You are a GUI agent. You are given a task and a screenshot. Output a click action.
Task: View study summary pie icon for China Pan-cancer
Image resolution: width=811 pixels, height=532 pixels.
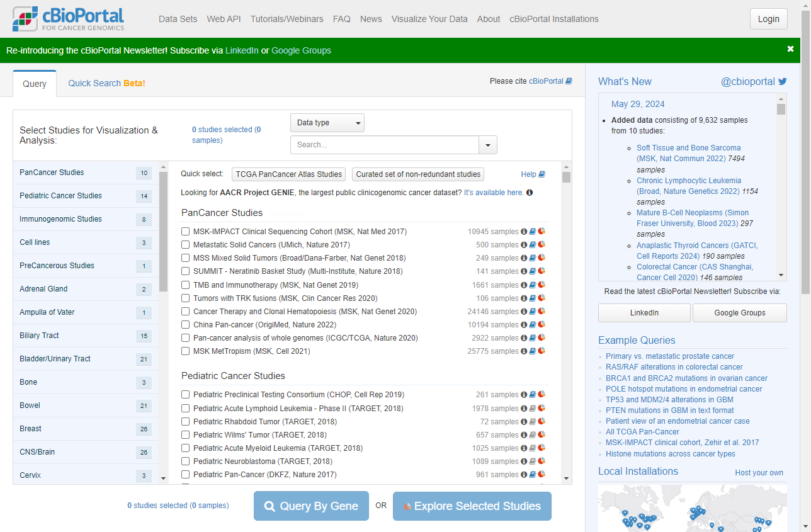pyautogui.click(x=542, y=324)
